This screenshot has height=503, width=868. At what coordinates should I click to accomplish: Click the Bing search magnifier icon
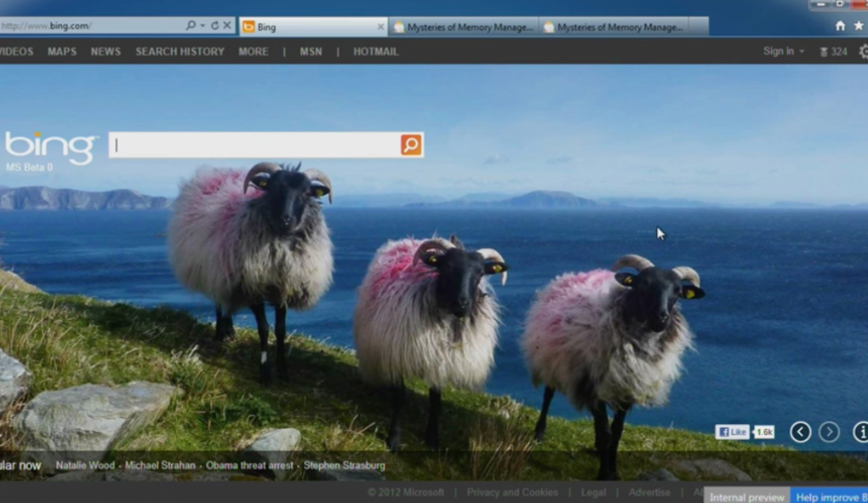[x=410, y=144]
